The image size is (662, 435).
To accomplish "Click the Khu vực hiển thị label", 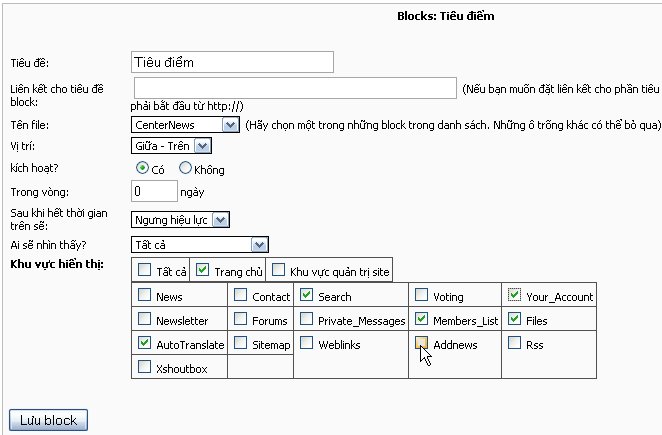I will click(x=57, y=264).
